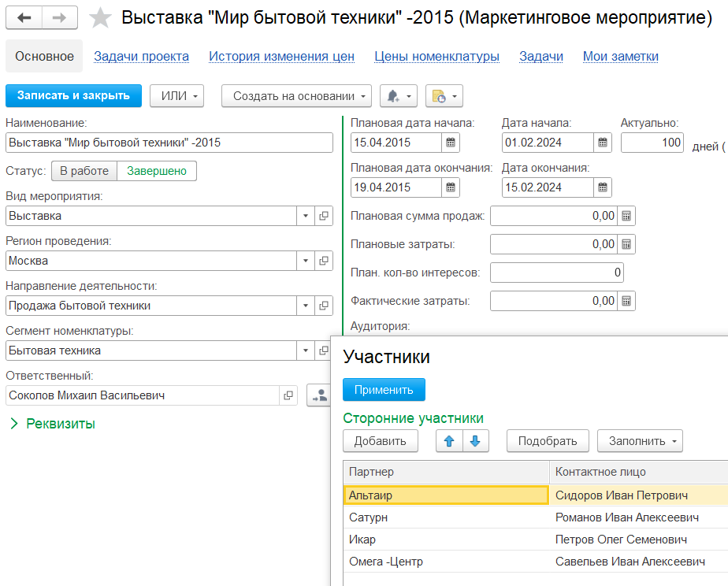Click the Записать и закрыть button
The image size is (728, 586).
coord(73,96)
